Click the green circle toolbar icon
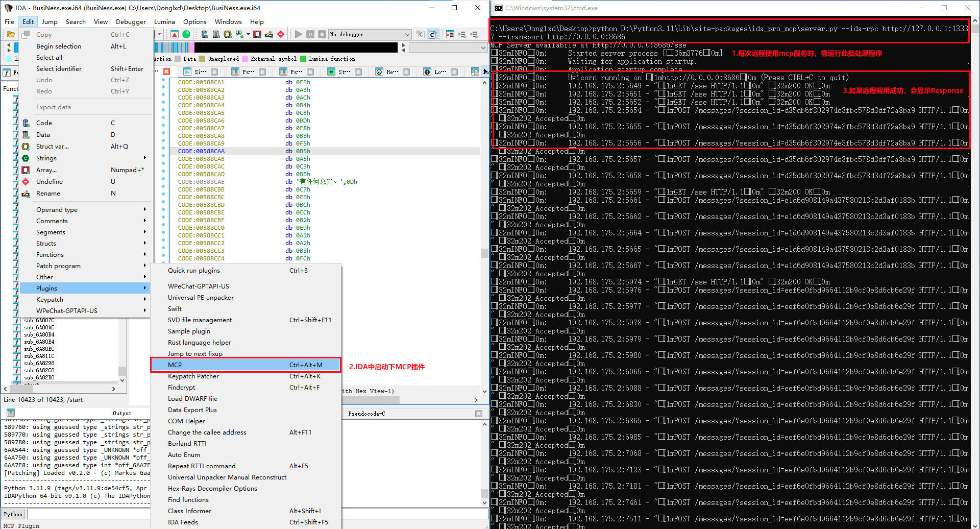 (186, 34)
